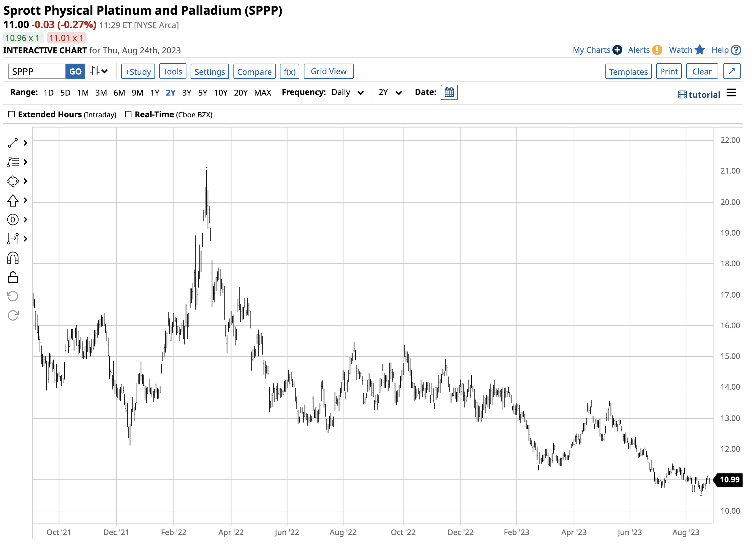Expand the arrow markers submenu chevron
The image size is (756, 551).
click(x=25, y=200)
